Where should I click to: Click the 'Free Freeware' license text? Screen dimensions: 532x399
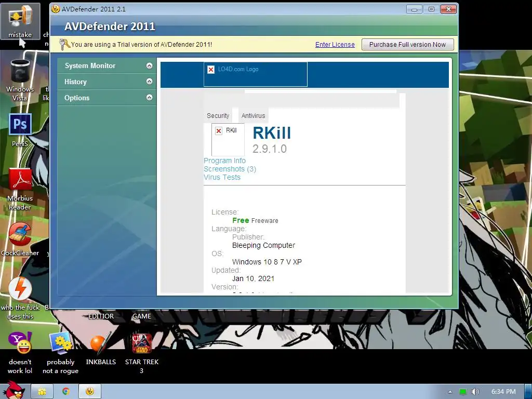coord(255,220)
